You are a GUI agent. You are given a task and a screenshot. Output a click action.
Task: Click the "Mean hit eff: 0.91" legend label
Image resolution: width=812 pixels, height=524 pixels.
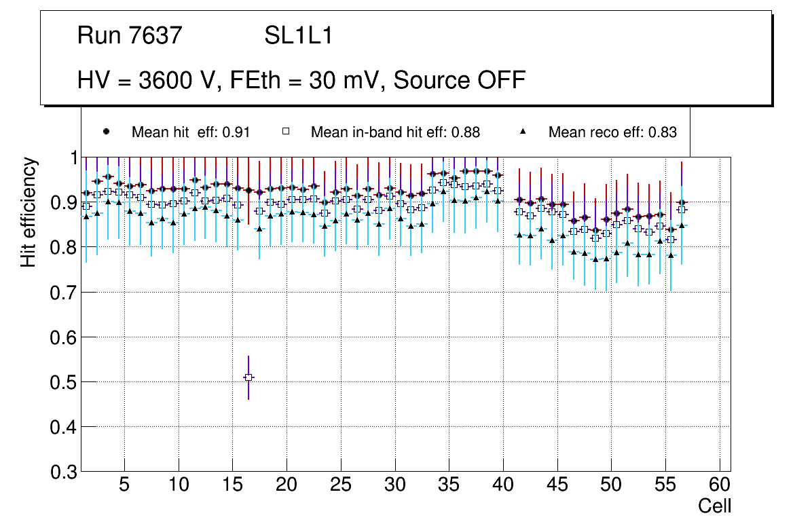(191, 132)
